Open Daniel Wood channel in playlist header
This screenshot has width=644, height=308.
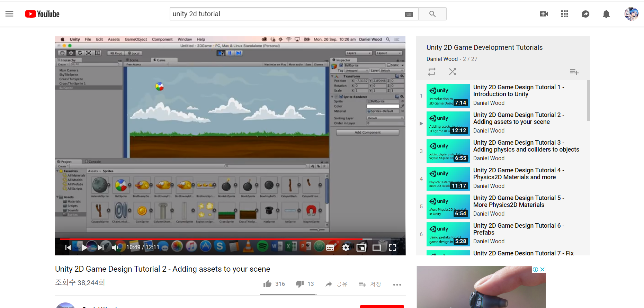(442, 59)
